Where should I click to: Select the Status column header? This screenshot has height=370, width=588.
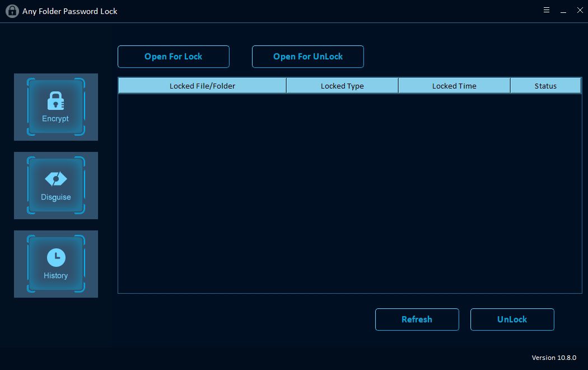click(x=545, y=86)
